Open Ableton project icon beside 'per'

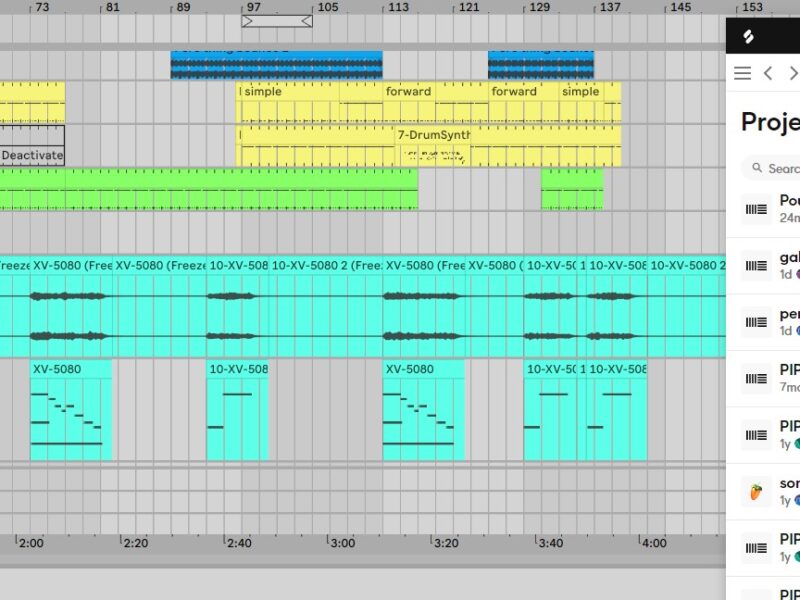756,322
